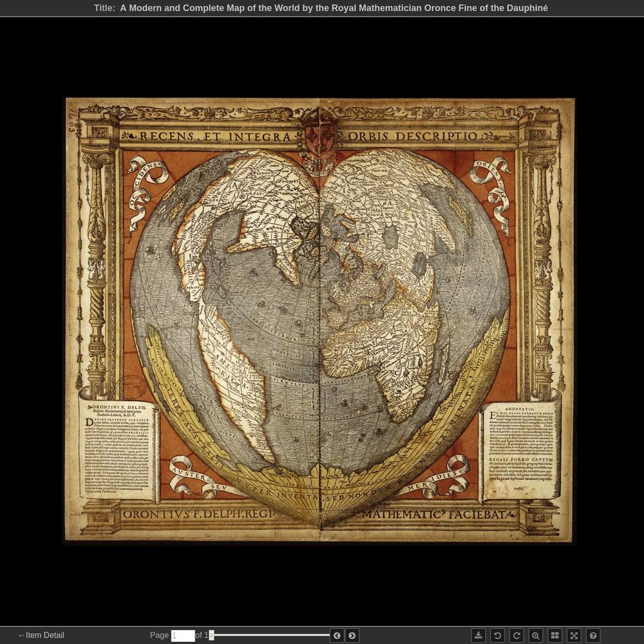Rotate the image clockwise
This screenshot has height=644, width=644.
point(516,636)
